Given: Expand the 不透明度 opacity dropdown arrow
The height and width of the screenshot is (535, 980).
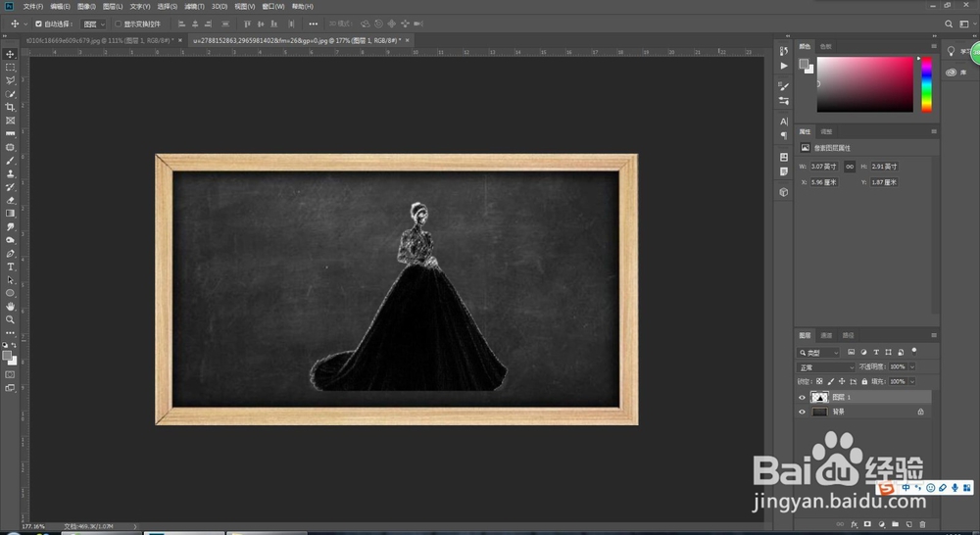Looking at the screenshot, I should coord(913,366).
